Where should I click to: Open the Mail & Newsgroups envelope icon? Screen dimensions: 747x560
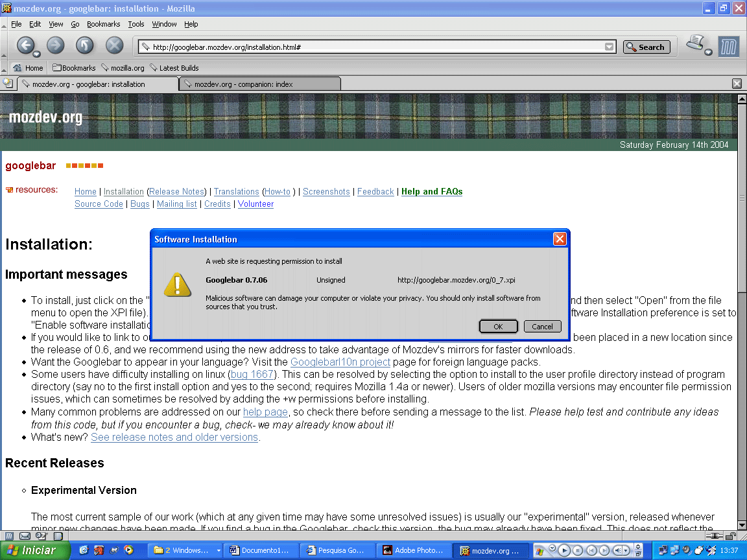[25, 536]
